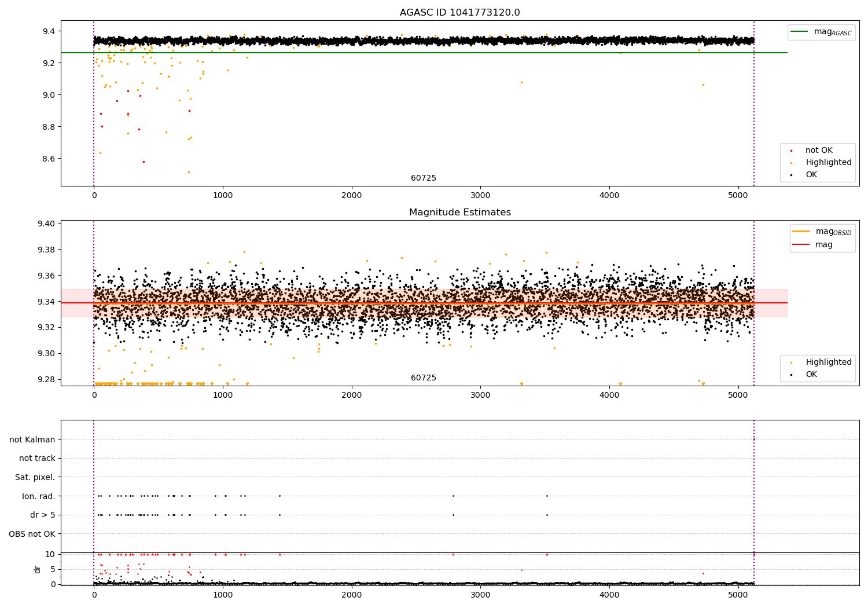Click the '60725' label in Magnitude Estimates plot
The width and height of the screenshot is (868, 608).
pyautogui.click(x=424, y=378)
